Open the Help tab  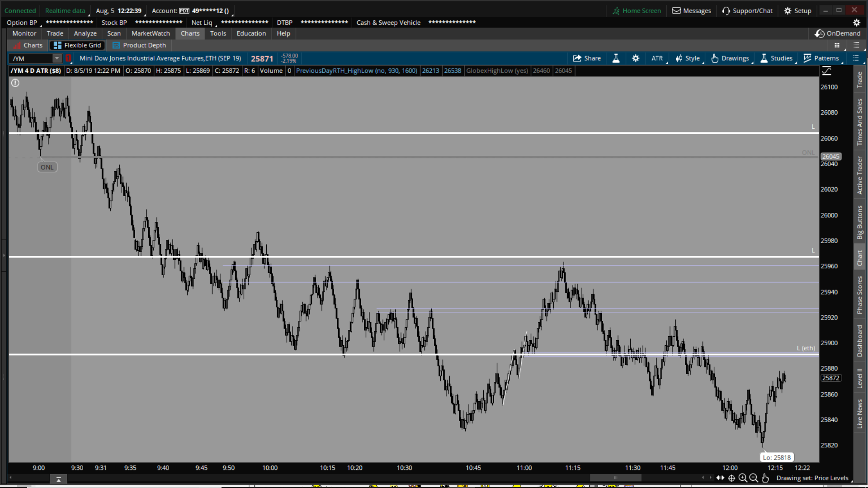click(x=283, y=33)
